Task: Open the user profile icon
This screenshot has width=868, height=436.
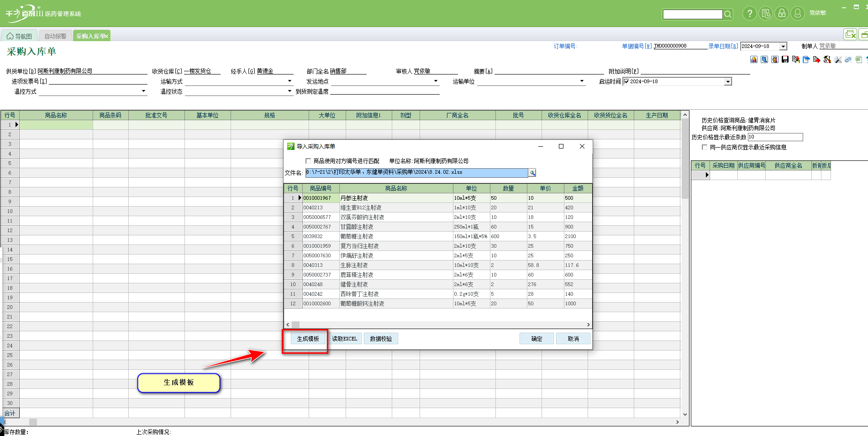Action: [x=798, y=13]
